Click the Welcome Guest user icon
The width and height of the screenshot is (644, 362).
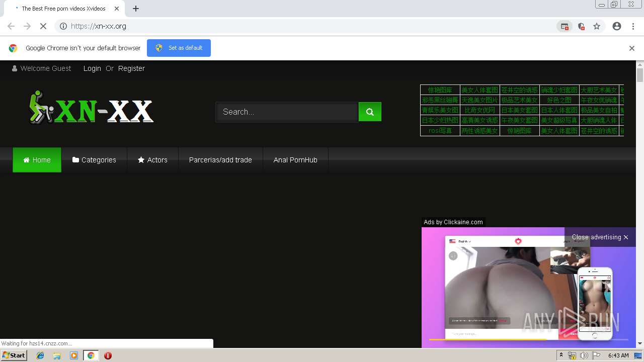[15, 68]
